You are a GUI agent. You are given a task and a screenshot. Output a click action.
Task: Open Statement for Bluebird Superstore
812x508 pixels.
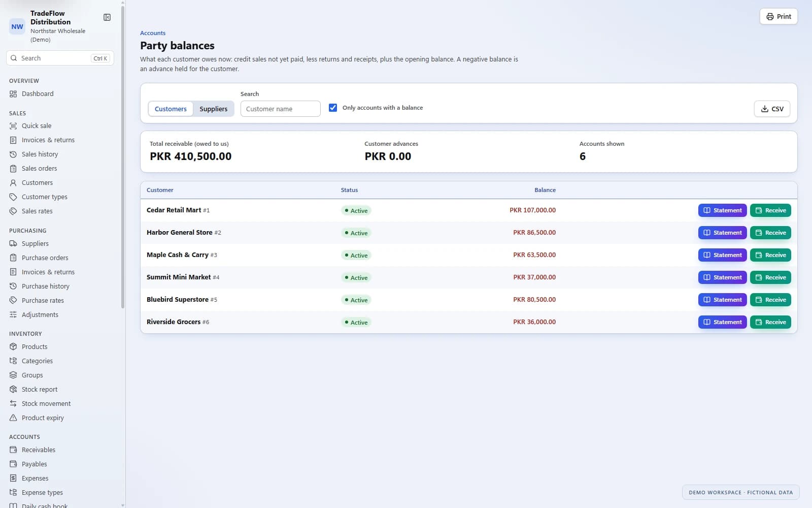(722, 300)
